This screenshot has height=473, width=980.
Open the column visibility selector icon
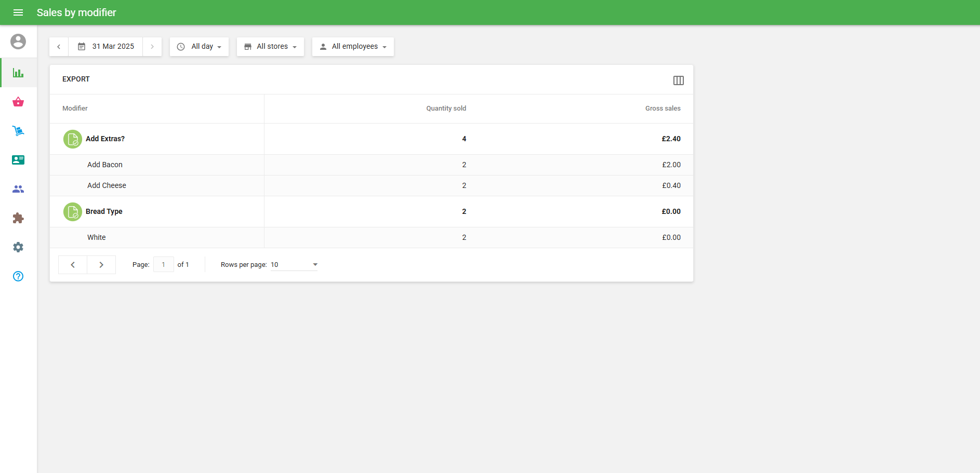coord(678,80)
